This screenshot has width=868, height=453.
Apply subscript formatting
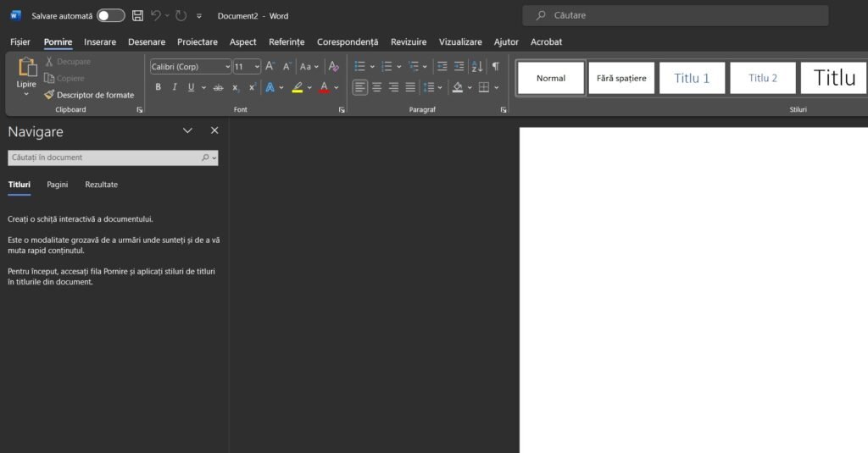point(236,87)
